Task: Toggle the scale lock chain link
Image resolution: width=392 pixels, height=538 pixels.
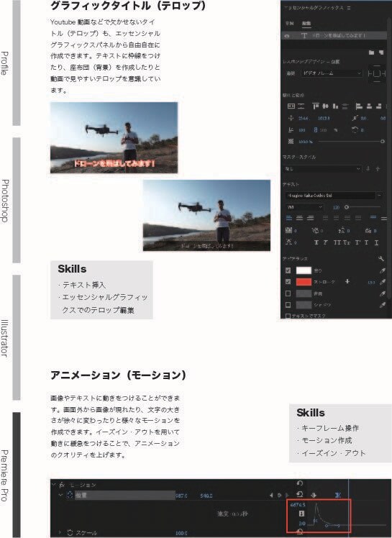Action: tap(316, 130)
